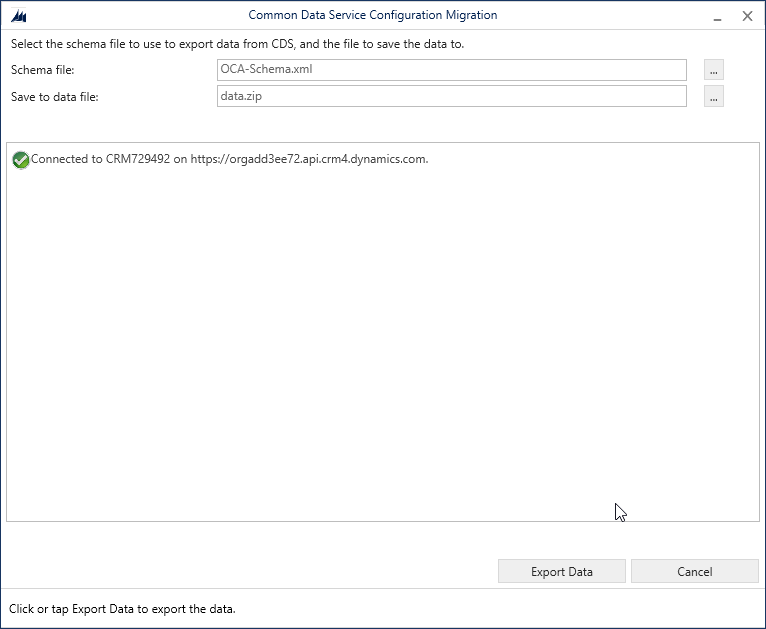Image resolution: width=766 pixels, height=629 pixels.
Task: Click the Export Data button
Action: pyautogui.click(x=562, y=571)
